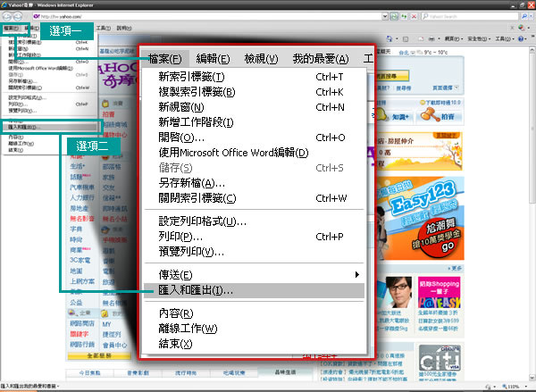
Task: Click 檢視(V) in the magnified menu bar
Action: (261, 59)
